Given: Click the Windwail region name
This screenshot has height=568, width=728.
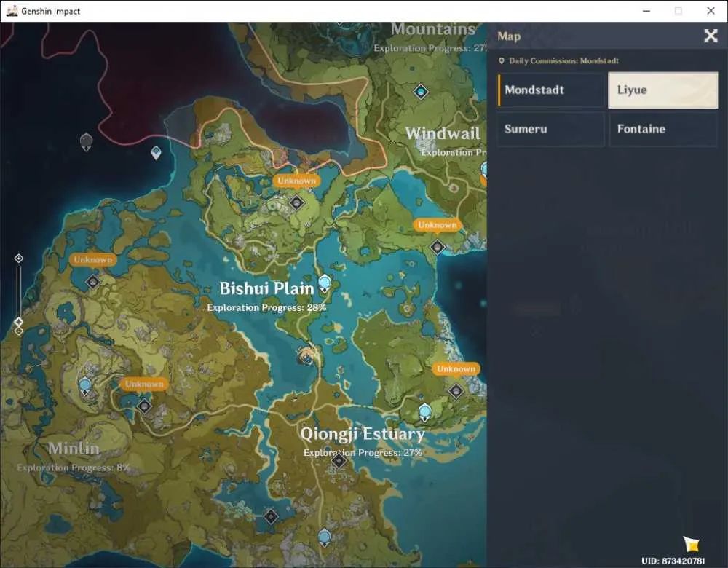Looking at the screenshot, I should [x=443, y=133].
